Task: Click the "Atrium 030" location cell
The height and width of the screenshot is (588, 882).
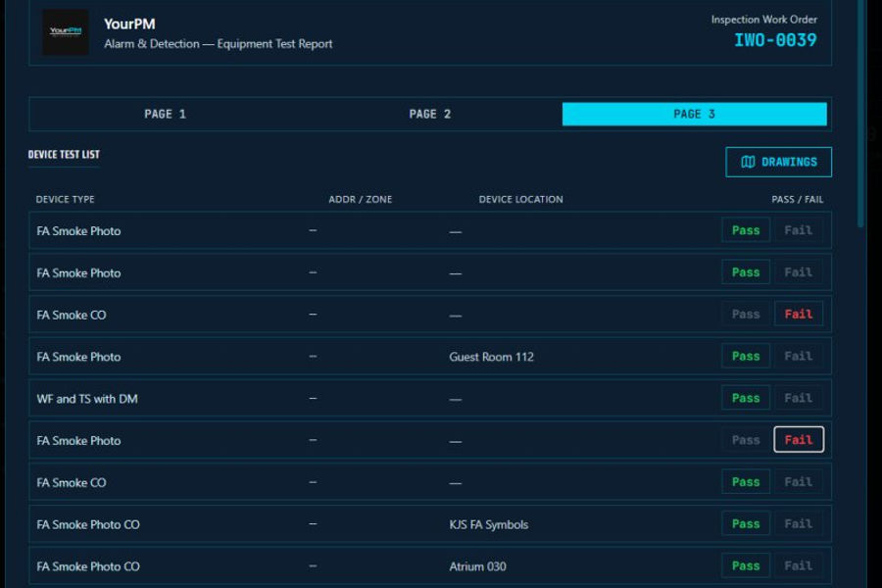Action: [x=477, y=566]
